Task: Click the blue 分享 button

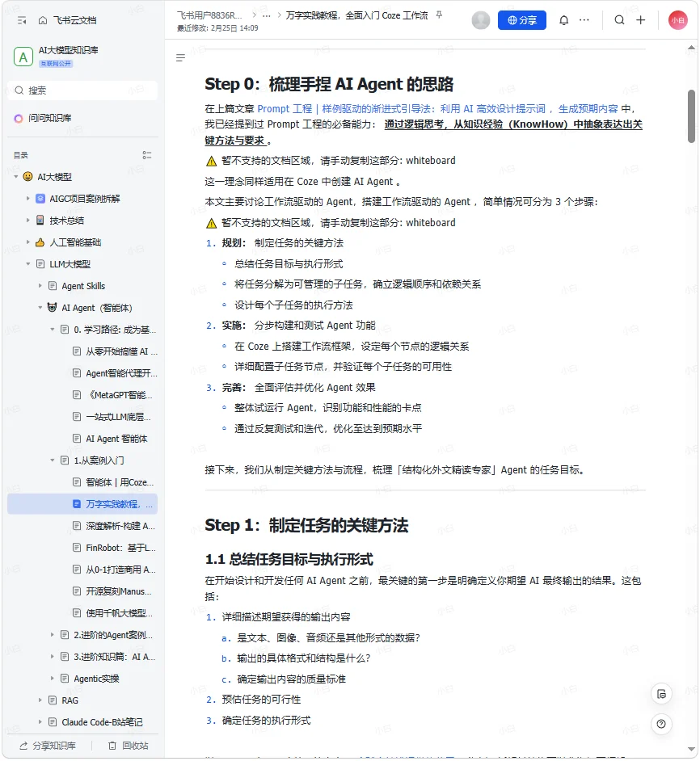Action: tap(521, 20)
